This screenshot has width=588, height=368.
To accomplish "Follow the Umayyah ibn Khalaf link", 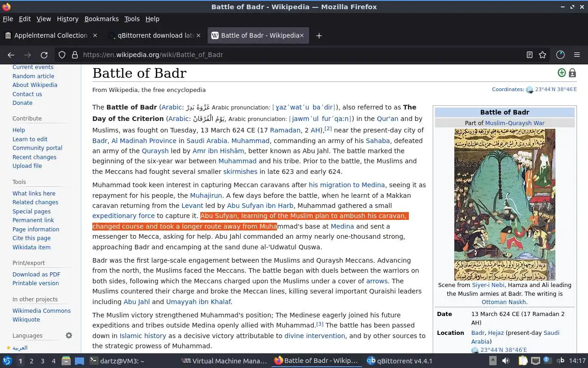I will (x=198, y=302).
